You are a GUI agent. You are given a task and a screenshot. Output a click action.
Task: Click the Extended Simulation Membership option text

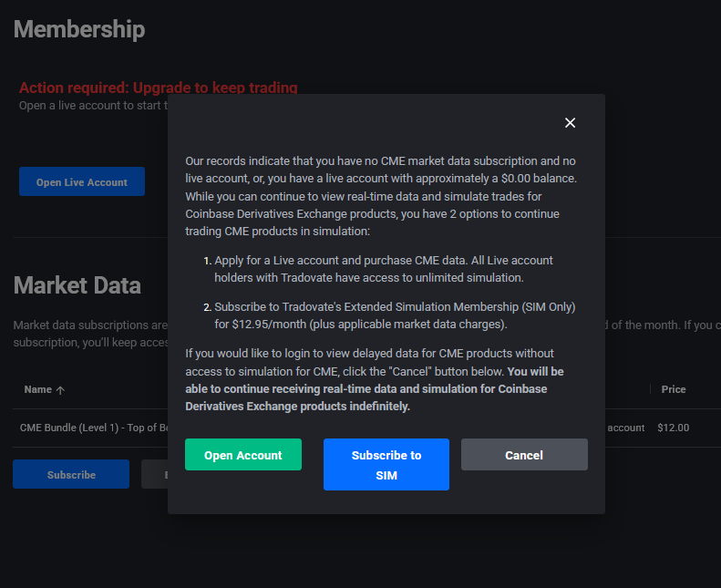point(395,315)
